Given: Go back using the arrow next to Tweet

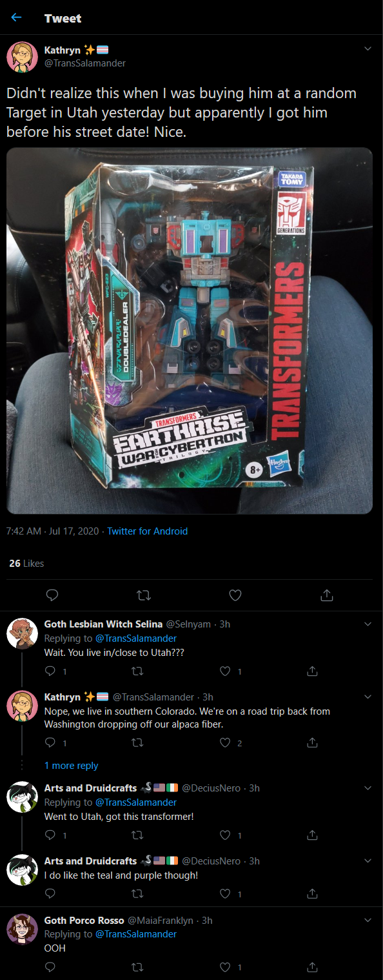Looking at the screenshot, I should (16, 17).
